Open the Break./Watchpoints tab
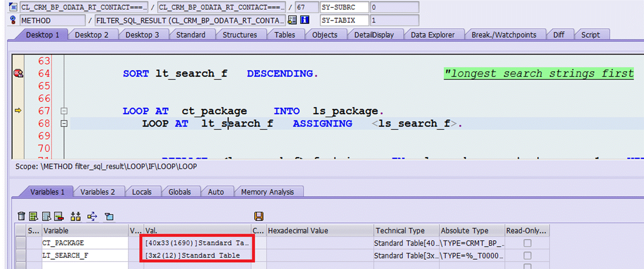The image size is (644, 269). click(x=504, y=35)
